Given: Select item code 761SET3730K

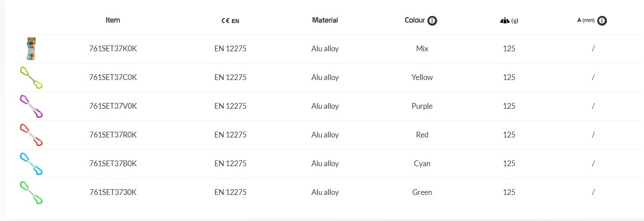Looking at the screenshot, I should point(113,192).
